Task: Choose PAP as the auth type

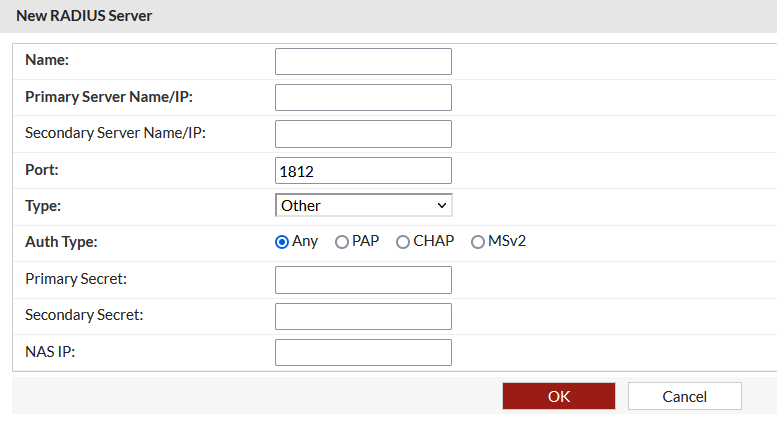Action: (x=342, y=242)
